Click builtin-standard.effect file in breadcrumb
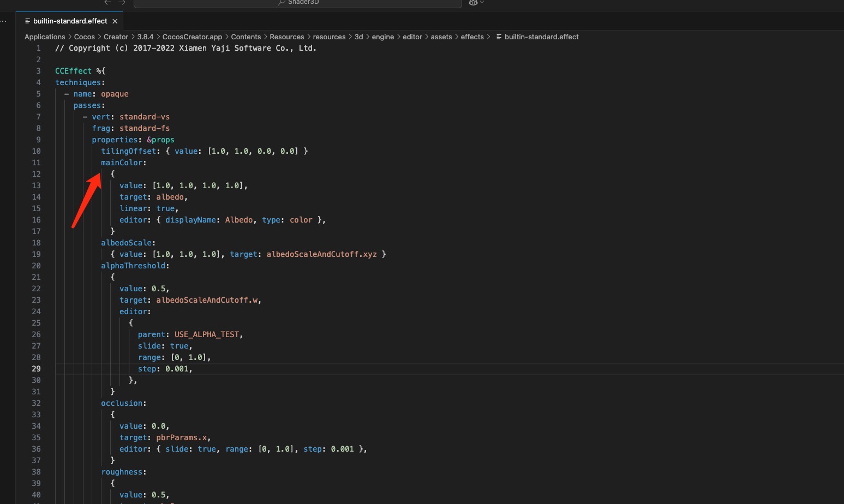This screenshot has height=504, width=844. click(x=541, y=37)
